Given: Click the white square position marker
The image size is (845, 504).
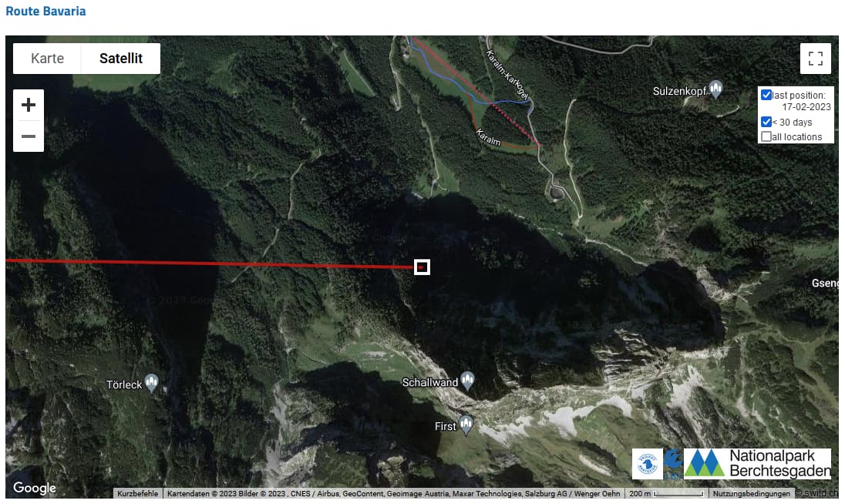Looking at the screenshot, I should point(422,267).
